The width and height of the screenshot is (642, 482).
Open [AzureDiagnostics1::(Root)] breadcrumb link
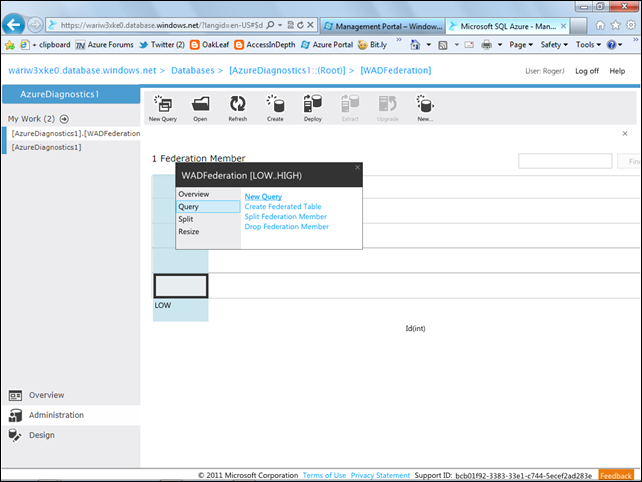click(x=287, y=70)
